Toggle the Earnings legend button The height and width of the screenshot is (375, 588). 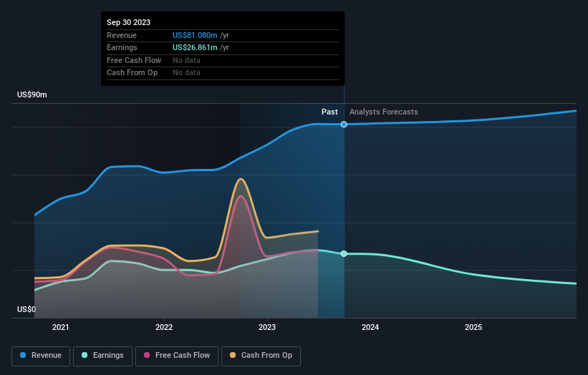(102, 356)
